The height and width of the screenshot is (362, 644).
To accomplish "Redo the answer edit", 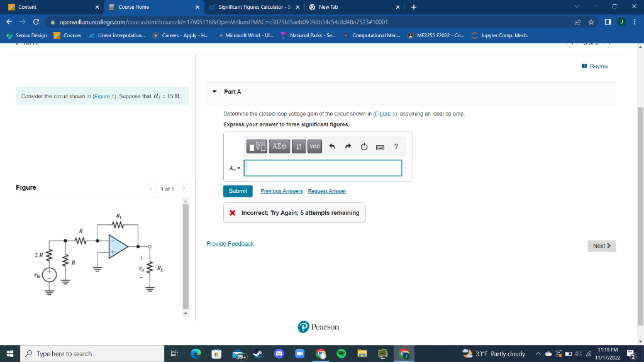I will (x=348, y=146).
